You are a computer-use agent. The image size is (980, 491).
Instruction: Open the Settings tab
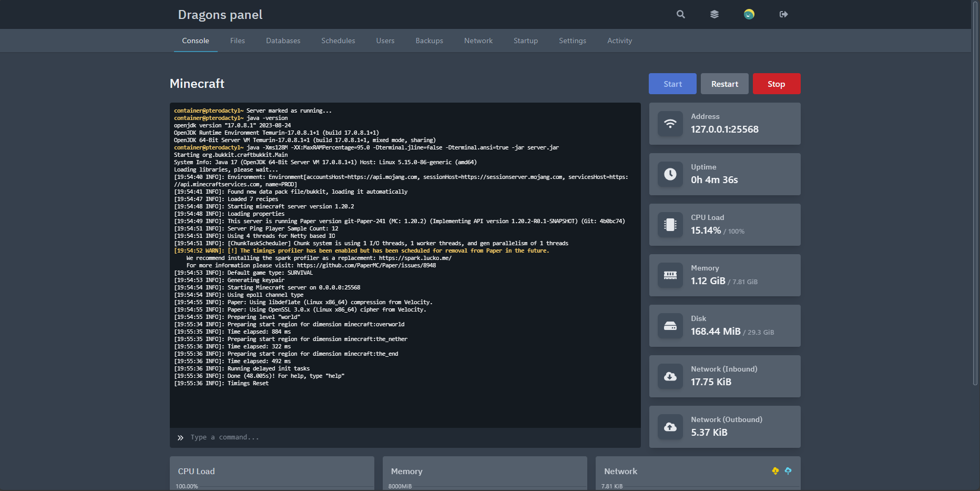[x=573, y=41]
